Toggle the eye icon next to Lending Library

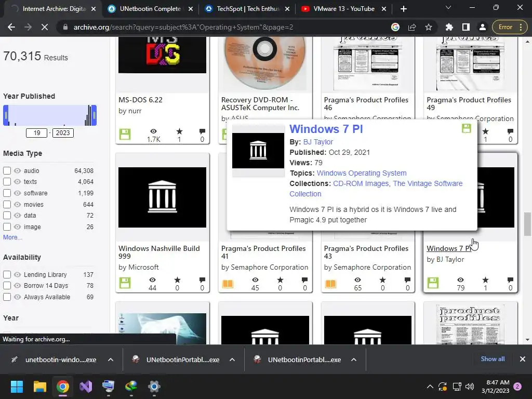coord(17,274)
